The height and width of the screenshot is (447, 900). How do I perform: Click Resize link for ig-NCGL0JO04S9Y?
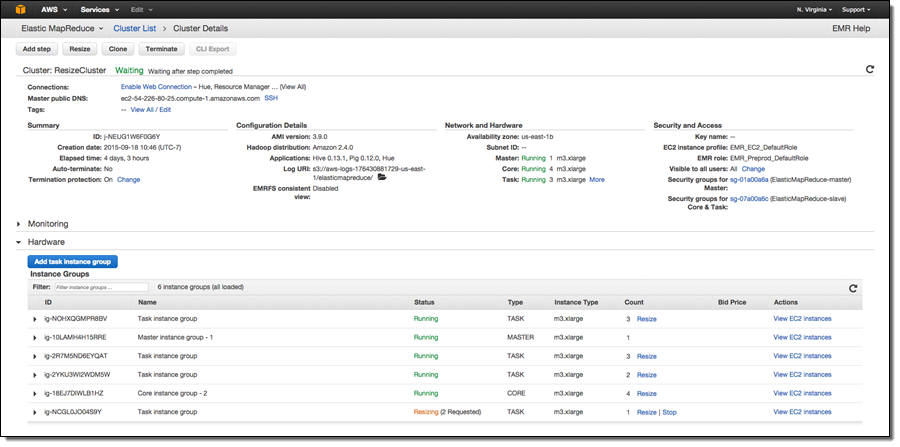click(x=646, y=412)
